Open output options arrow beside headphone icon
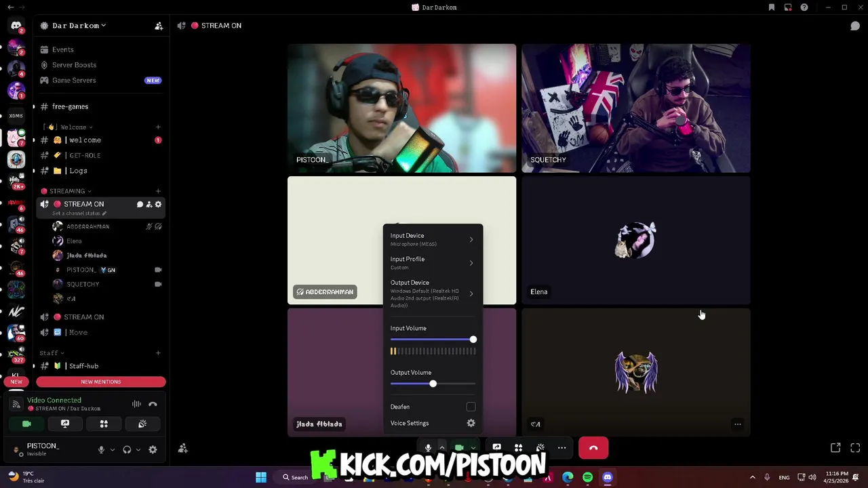This screenshot has height=488, width=868. tap(138, 449)
